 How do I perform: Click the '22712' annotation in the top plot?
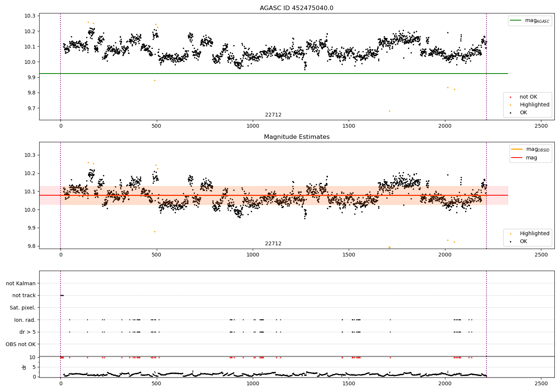273,115
